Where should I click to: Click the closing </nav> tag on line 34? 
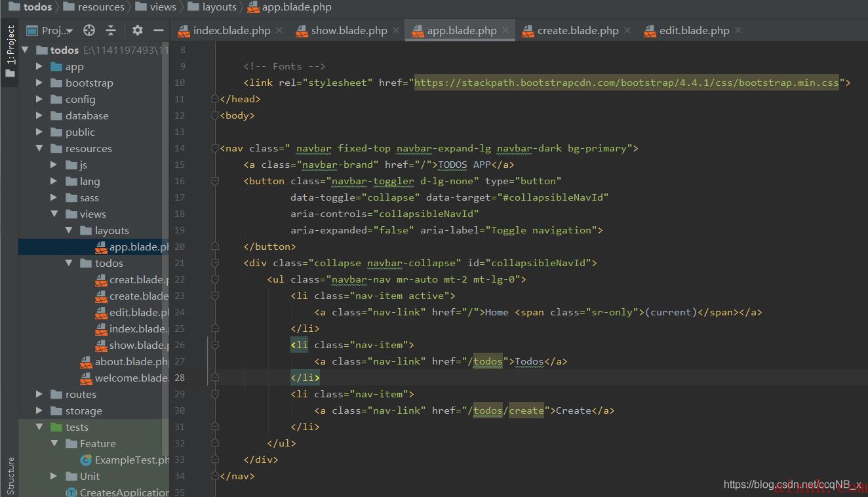point(237,476)
